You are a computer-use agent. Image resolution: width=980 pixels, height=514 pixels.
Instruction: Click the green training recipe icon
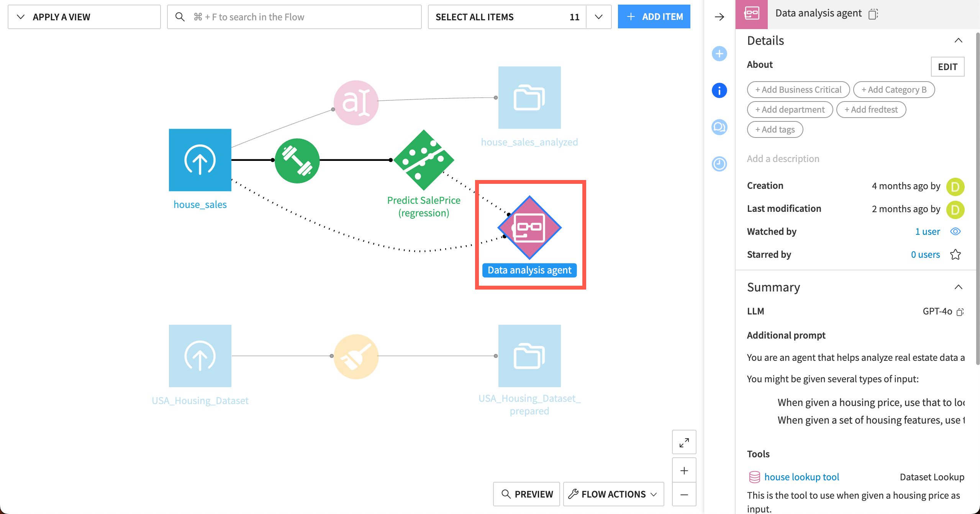point(297,160)
